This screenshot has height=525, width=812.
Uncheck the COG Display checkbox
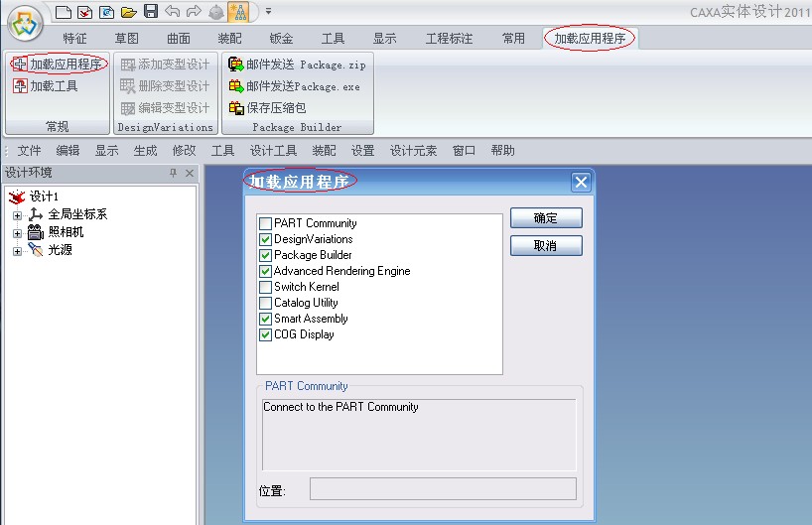pyautogui.click(x=265, y=335)
